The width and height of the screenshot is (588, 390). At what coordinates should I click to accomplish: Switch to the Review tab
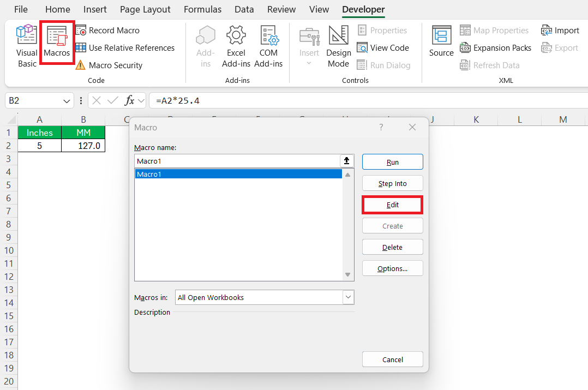(x=281, y=9)
